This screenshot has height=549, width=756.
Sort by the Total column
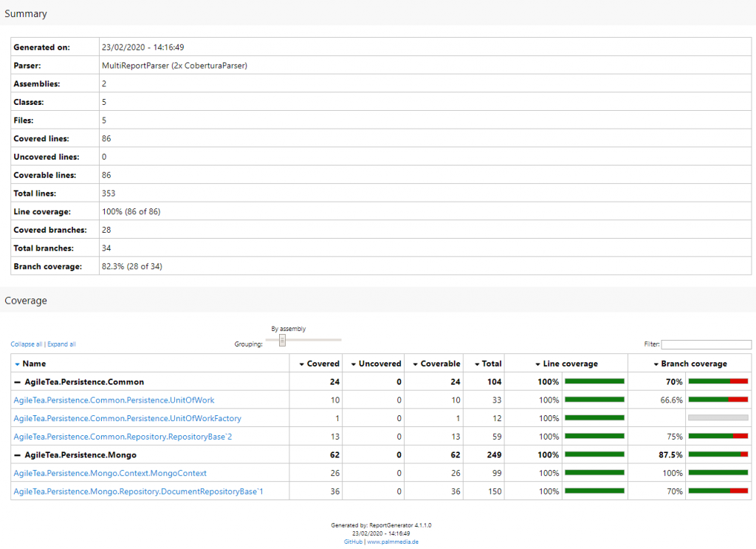[488, 364]
